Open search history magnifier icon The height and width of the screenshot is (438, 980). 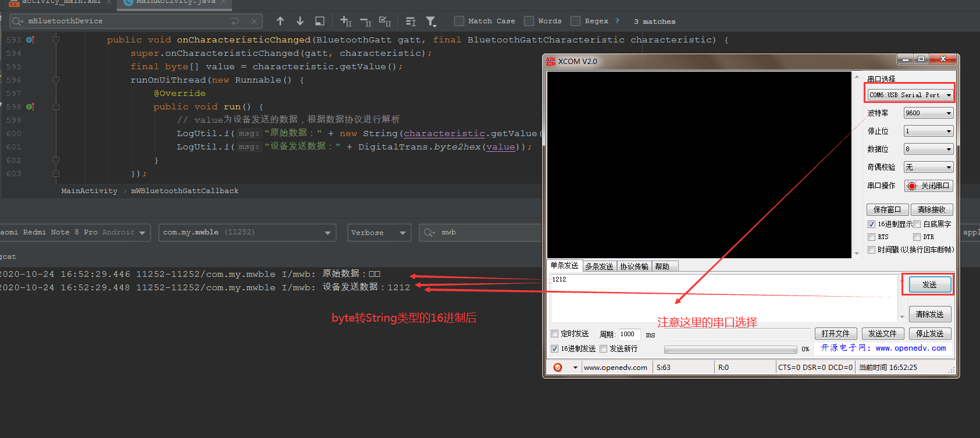[x=17, y=21]
